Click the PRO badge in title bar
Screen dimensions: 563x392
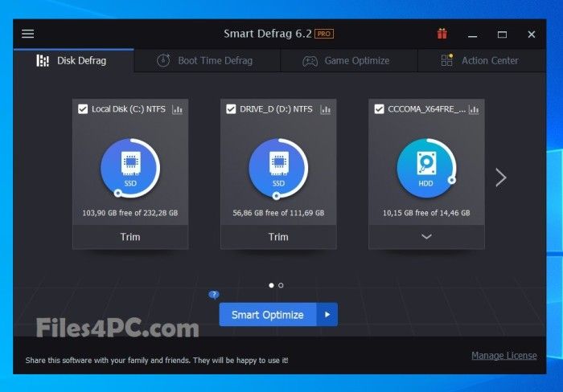click(324, 34)
